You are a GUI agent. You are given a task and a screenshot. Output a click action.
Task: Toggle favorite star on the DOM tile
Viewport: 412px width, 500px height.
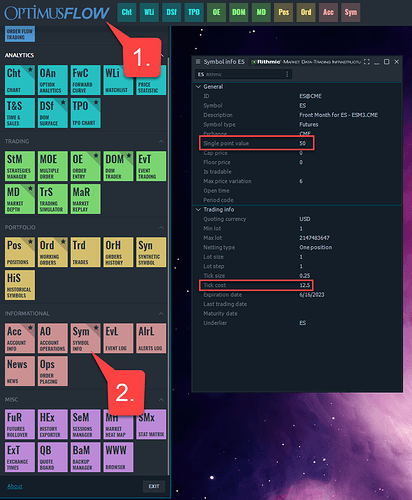pyautogui.click(x=129, y=155)
